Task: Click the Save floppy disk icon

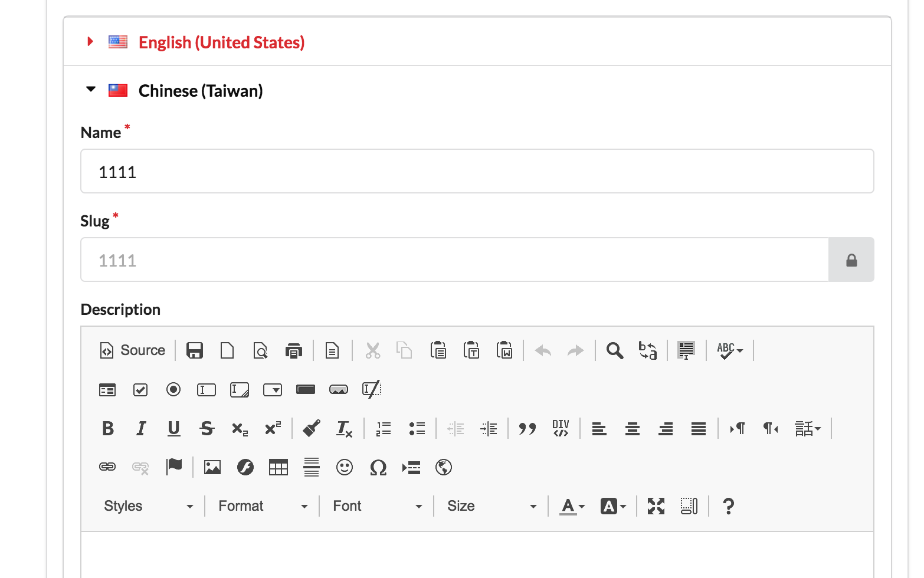Action: [x=195, y=350]
